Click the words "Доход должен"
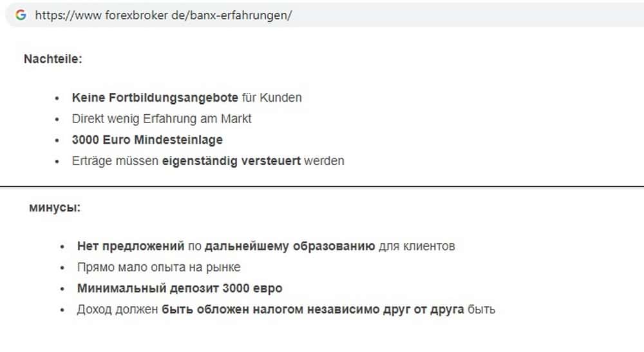 [x=117, y=309]
